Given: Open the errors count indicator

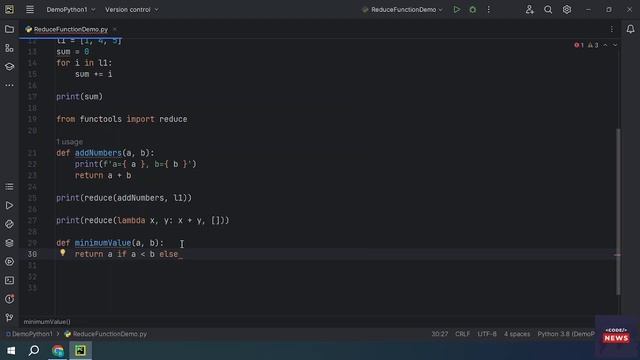Looking at the screenshot, I should point(579,45).
